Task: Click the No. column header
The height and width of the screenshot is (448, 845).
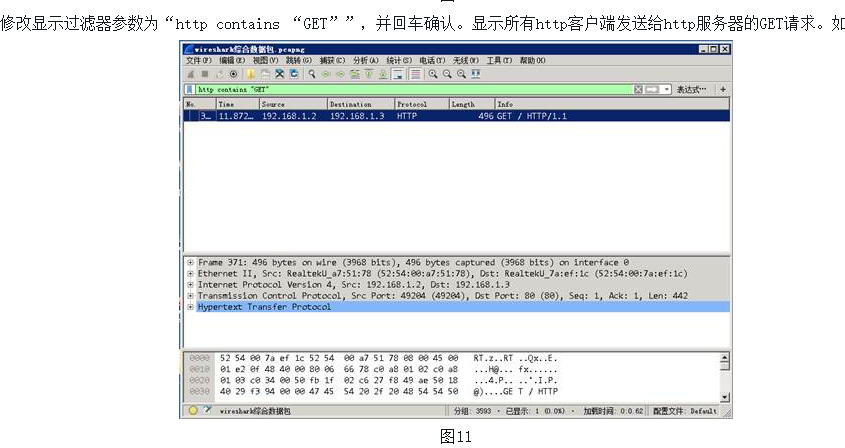Action: (x=200, y=104)
